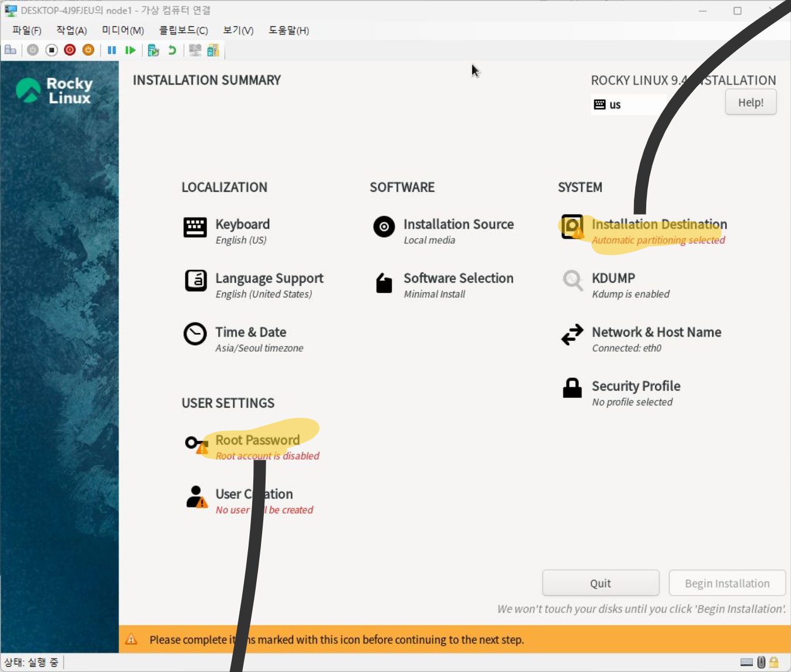Click 'Kdump is enabled' text
The image size is (791, 672).
click(x=631, y=295)
